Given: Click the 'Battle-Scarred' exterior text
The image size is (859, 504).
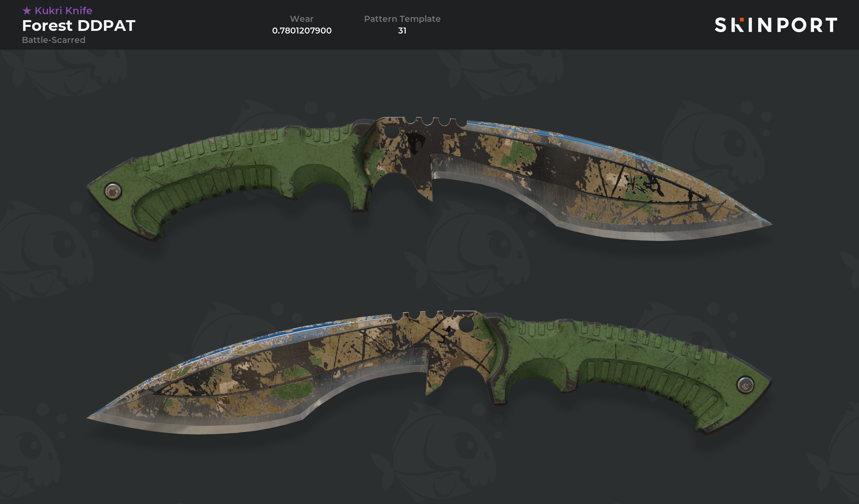Looking at the screenshot, I should coord(53,40).
